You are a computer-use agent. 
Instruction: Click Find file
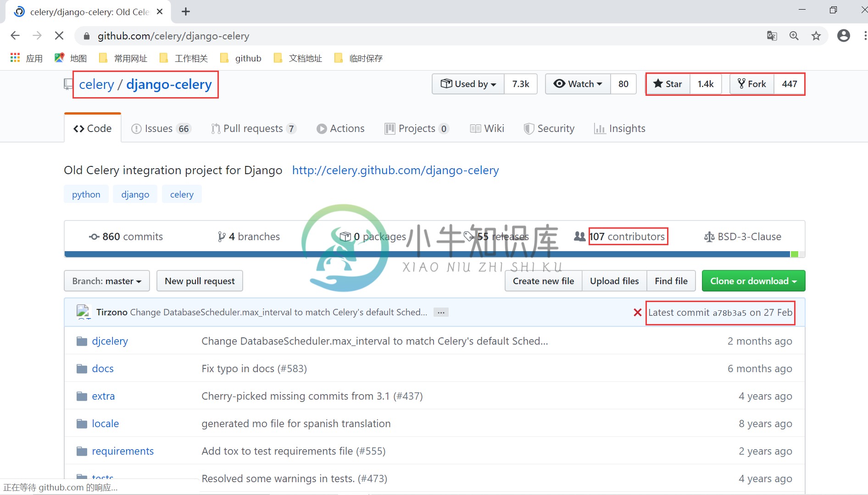[x=671, y=281]
